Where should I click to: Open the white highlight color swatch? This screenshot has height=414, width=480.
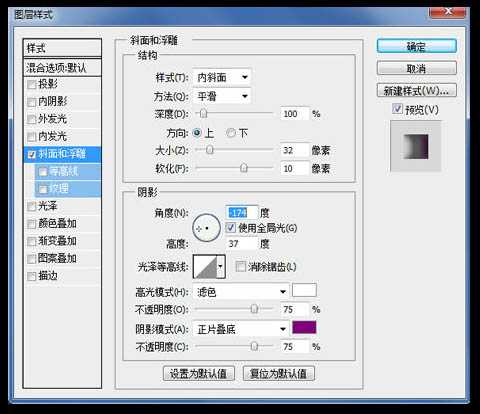[x=304, y=290]
